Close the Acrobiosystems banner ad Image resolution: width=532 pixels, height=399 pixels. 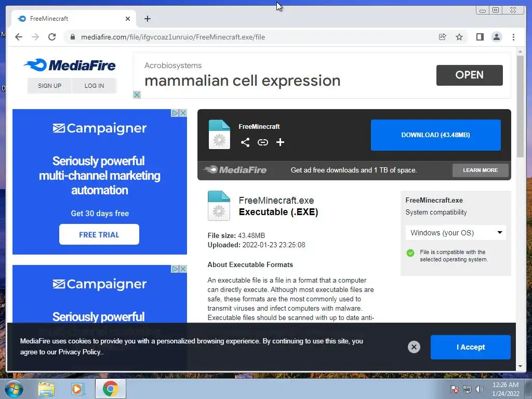137,95
